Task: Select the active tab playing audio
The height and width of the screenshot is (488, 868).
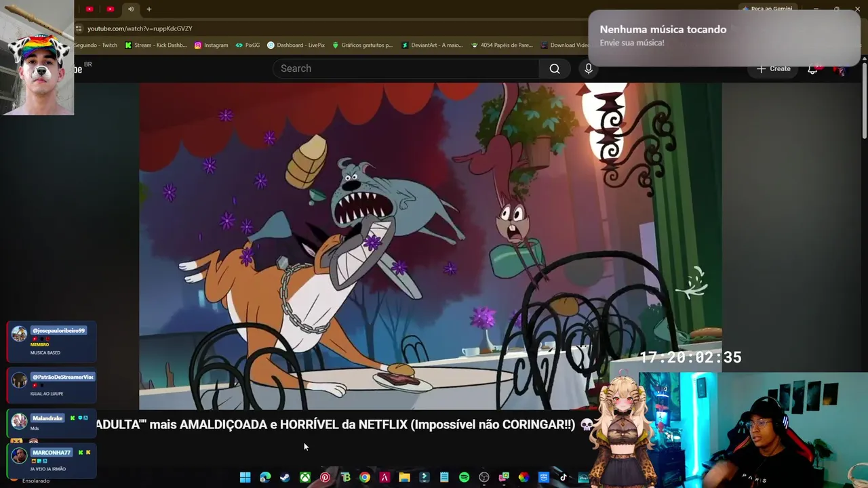Action: tap(131, 9)
